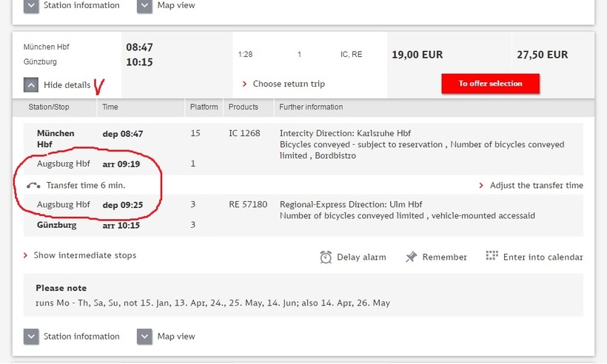This screenshot has height=364, width=607.
Task: Click the red arrow beside Adjust the transfer time
Action: [482, 186]
